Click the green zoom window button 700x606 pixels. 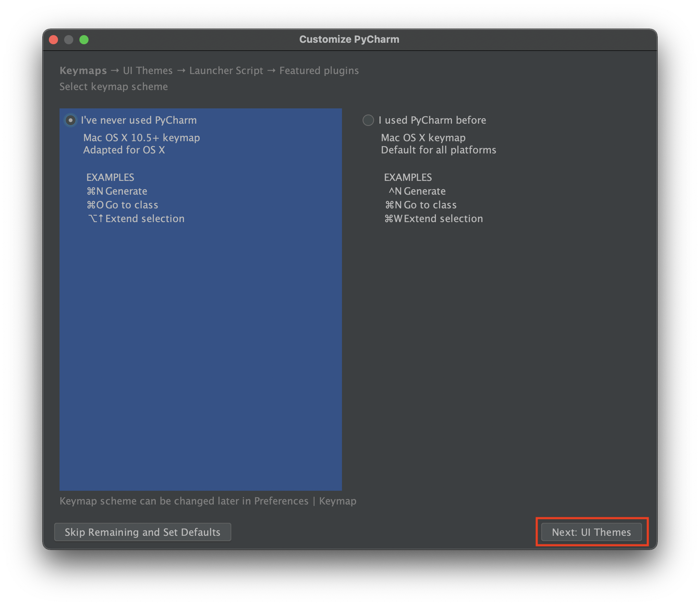[x=84, y=40]
